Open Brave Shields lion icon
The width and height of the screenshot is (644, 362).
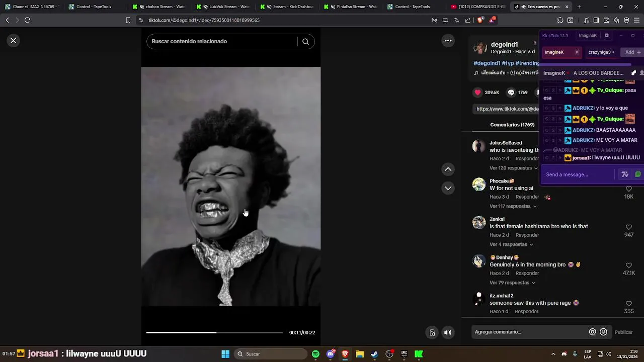(x=479, y=20)
